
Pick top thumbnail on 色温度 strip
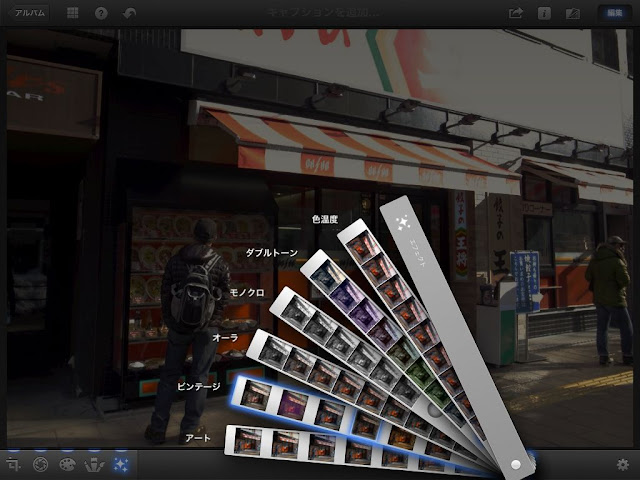pos(362,249)
